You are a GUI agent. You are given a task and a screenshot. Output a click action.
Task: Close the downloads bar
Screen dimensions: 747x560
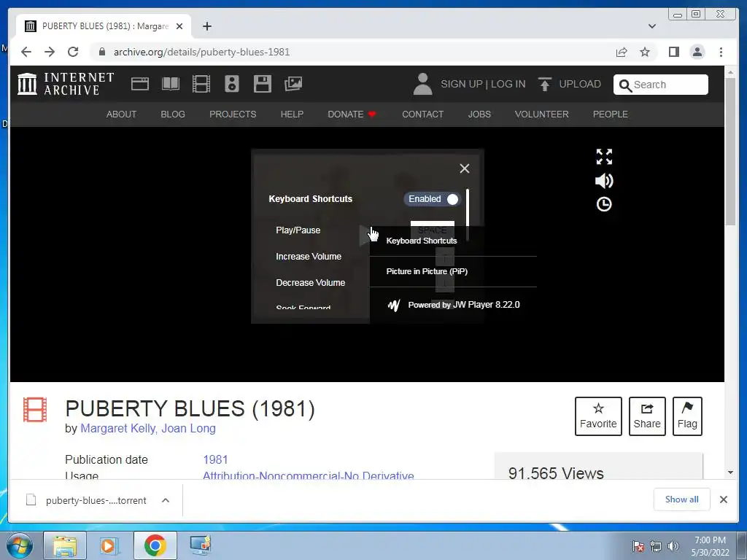[x=723, y=499]
